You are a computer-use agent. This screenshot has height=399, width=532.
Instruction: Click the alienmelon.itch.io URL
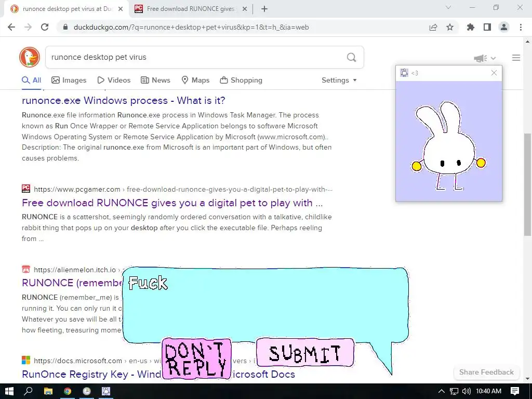click(x=75, y=270)
